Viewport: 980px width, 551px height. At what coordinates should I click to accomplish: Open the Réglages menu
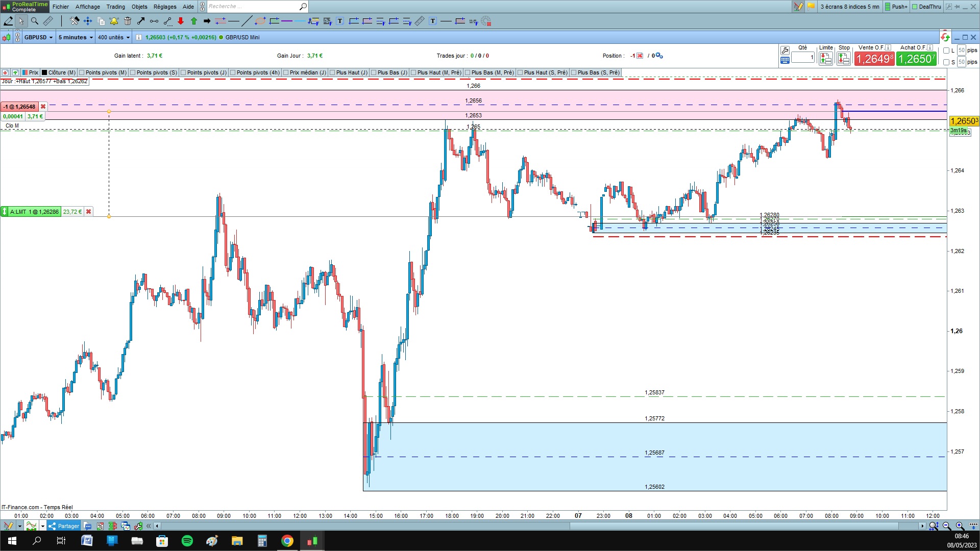(165, 7)
